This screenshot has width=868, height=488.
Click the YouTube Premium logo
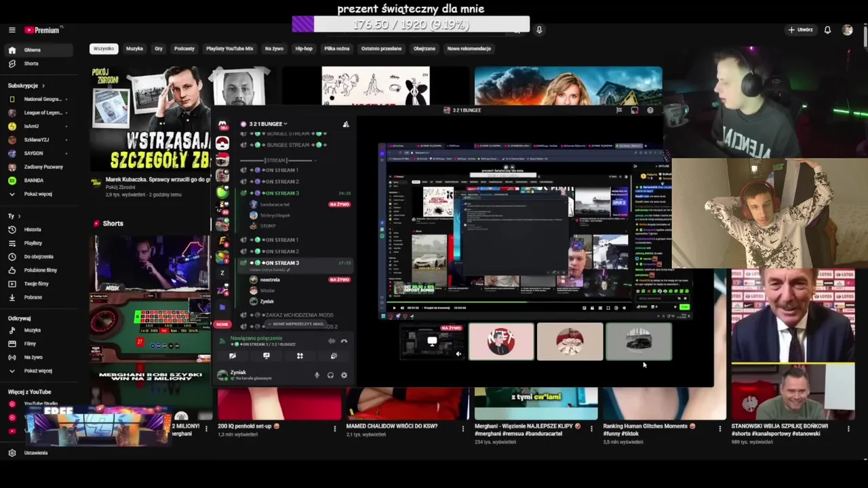pos(43,30)
